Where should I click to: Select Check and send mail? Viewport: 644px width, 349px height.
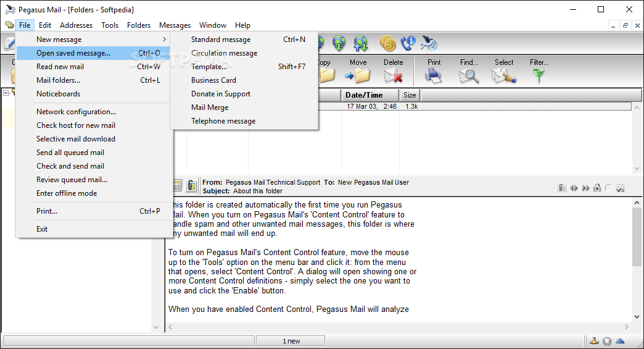pos(93,166)
